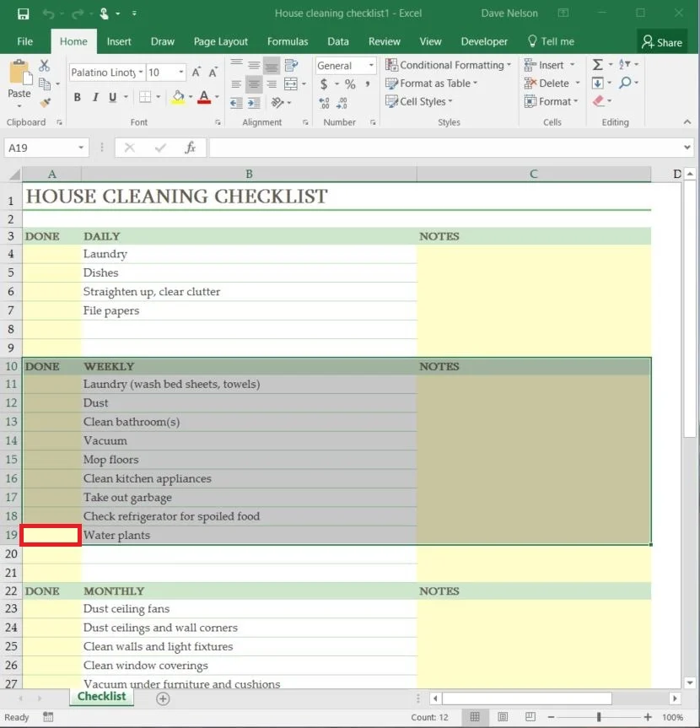The image size is (700, 728).
Task: Switch to the Insert tab
Action: pyautogui.click(x=119, y=42)
